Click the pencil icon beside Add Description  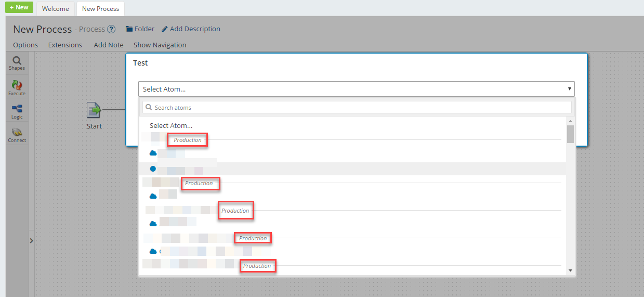tap(165, 29)
